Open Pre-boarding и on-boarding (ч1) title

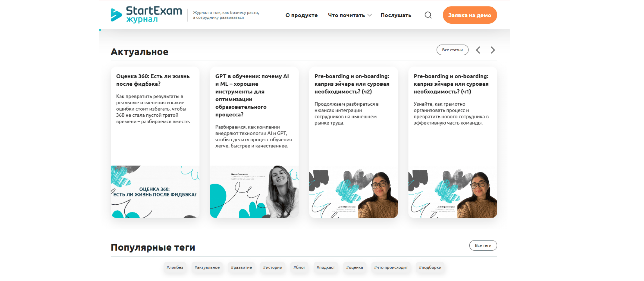tap(451, 84)
